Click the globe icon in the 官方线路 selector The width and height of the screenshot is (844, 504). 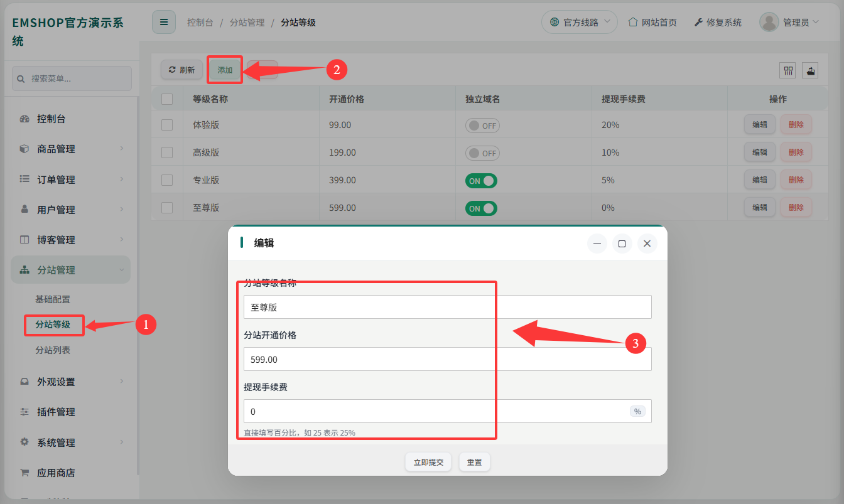pyautogui.click(x=555, y=21)
